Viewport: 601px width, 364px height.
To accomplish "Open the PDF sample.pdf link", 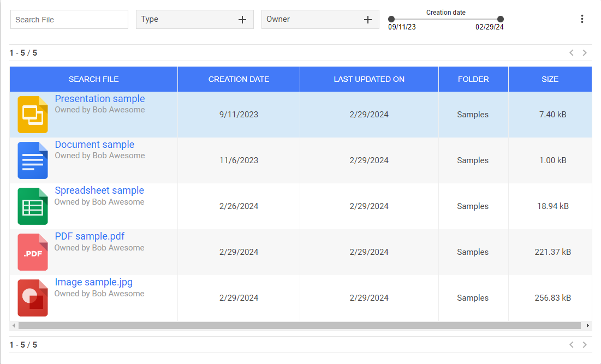I will tap(90, 236).
